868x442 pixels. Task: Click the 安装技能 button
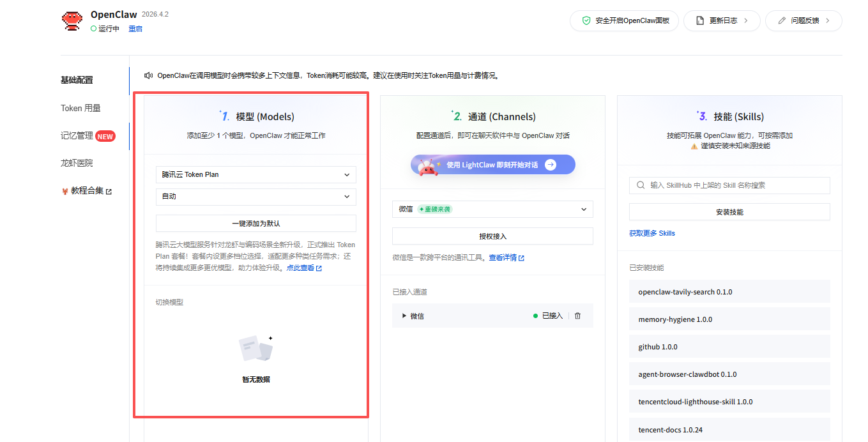[729, 212]
